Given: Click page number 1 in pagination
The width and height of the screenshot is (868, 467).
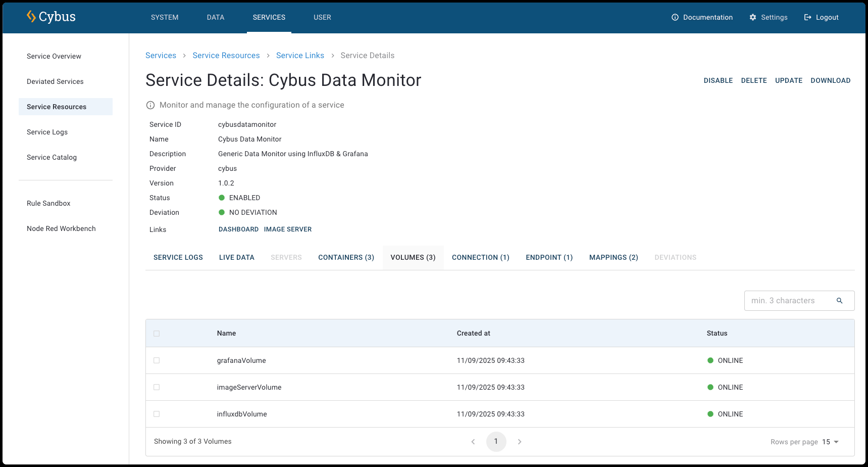Looking at the screenshot, I should tap(496, 442).
